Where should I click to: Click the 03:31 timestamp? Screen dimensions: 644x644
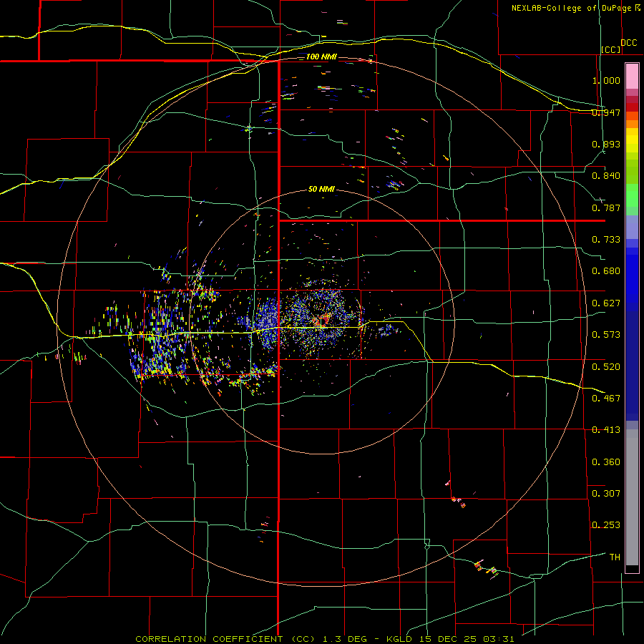[x=499, y=639]
